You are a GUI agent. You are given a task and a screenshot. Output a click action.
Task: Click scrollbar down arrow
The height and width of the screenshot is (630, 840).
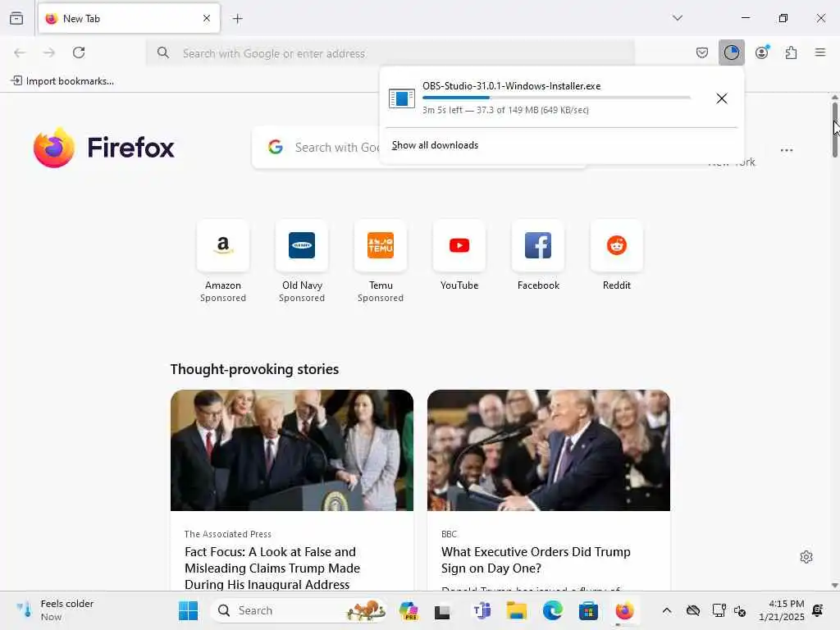(834, 586)
